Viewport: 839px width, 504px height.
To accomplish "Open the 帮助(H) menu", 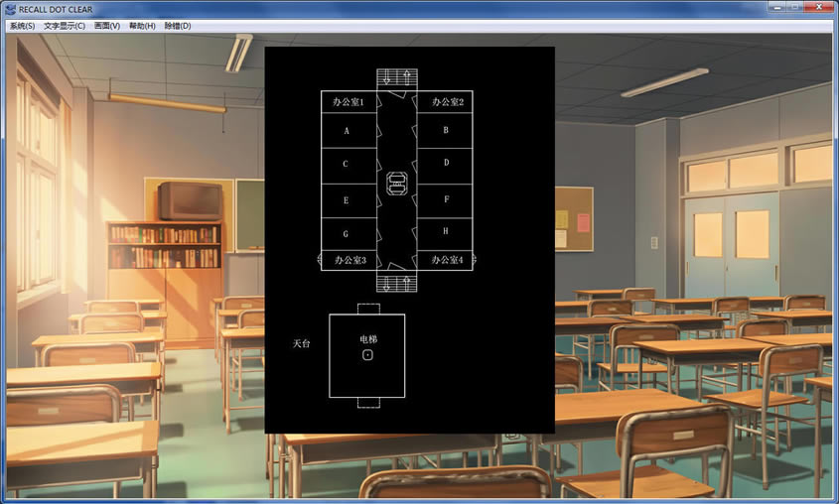I will coord(142,26).
